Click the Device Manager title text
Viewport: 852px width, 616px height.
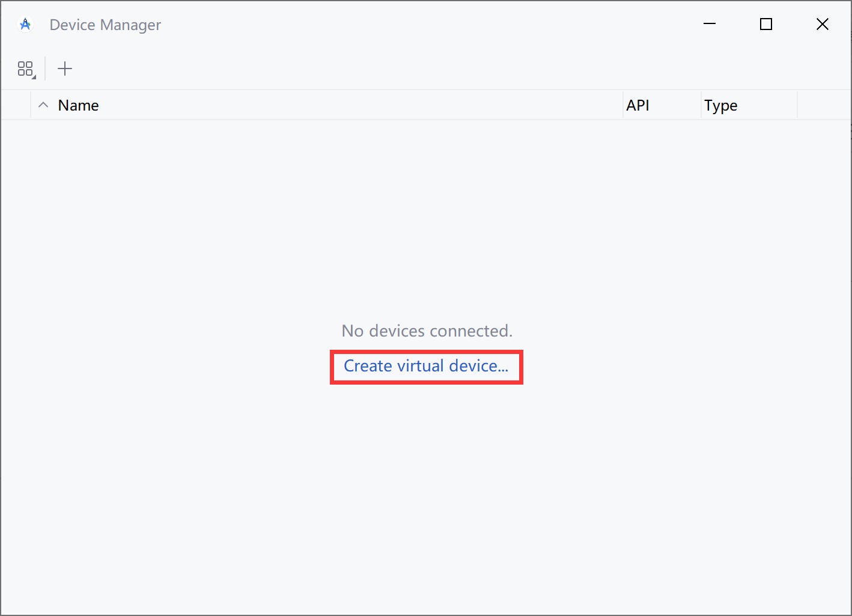coord(105,24)
